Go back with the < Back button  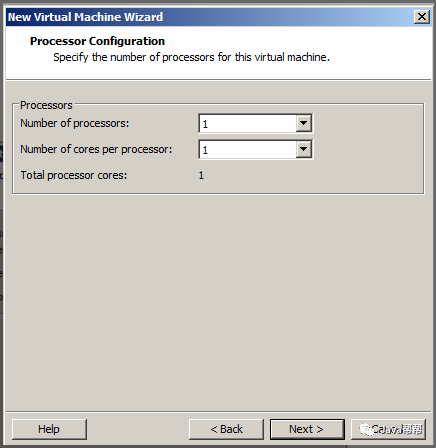226,429
